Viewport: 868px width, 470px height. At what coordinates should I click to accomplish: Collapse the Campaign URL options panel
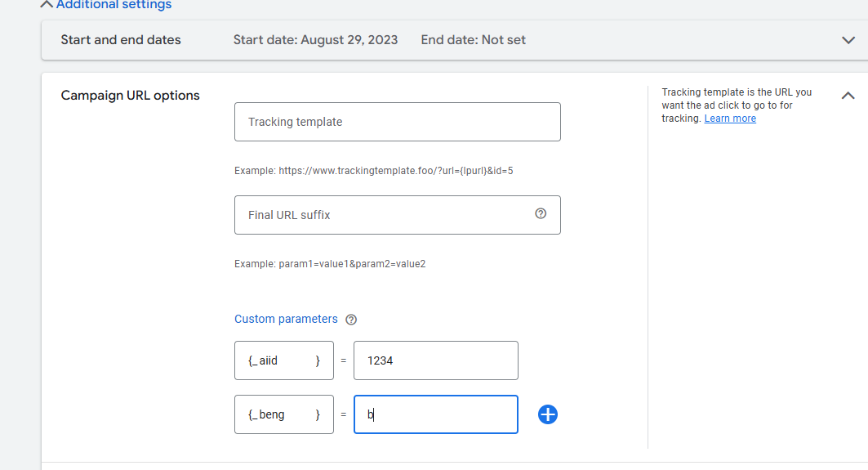coord(848,96)
